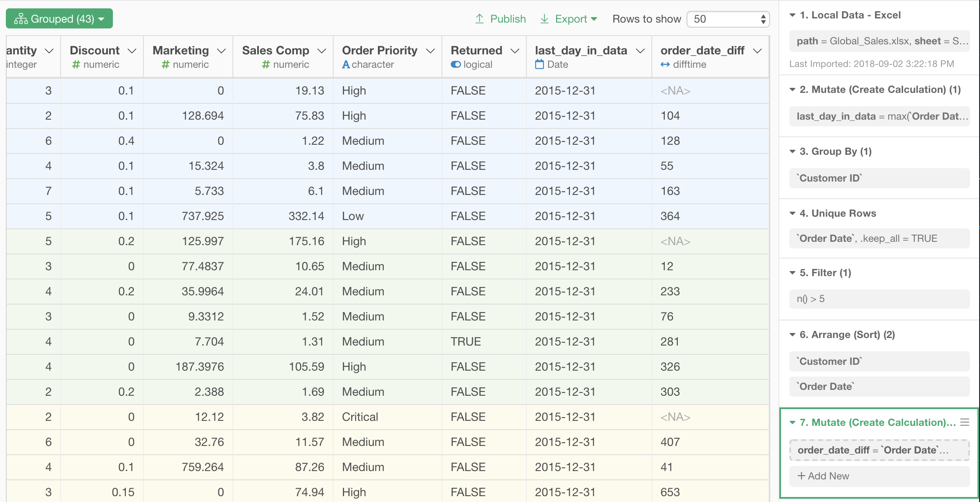Open the path = Global_Sales.xlsx step token
980x502 pixels.
pyautogui.click(x=879, y=41)
